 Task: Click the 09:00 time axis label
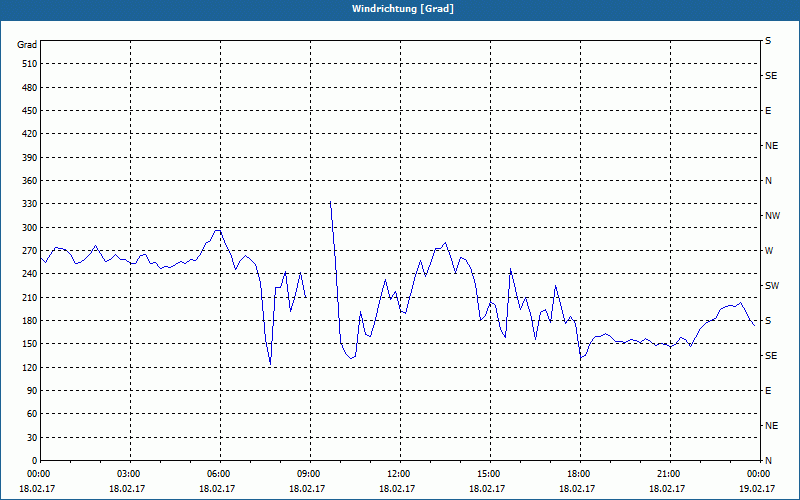[307, 473]
